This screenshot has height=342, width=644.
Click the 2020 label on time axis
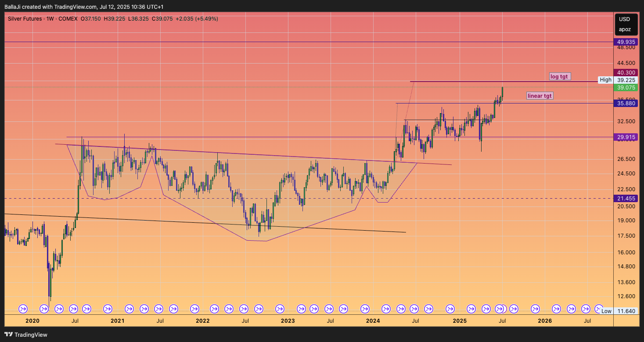(32, 321)
